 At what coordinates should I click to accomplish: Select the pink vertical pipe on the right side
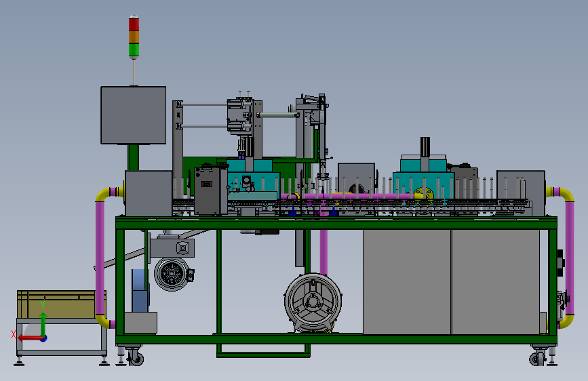point(569,258)
